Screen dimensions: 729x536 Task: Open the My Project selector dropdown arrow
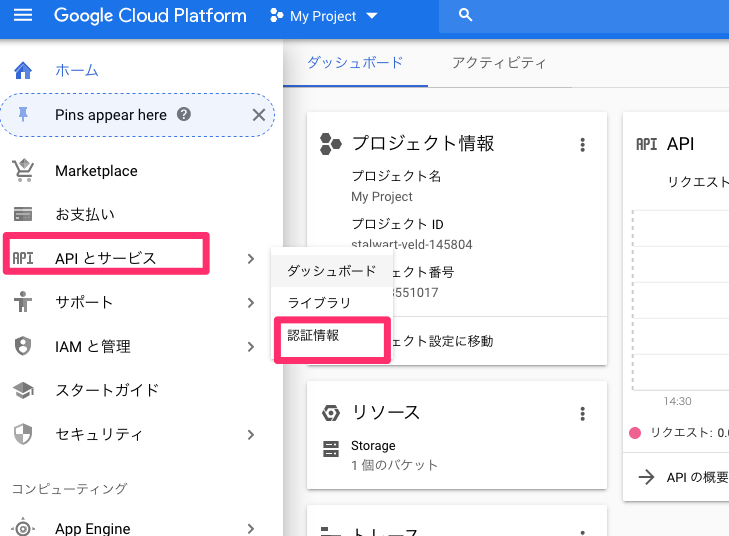[x=372, y=16]
